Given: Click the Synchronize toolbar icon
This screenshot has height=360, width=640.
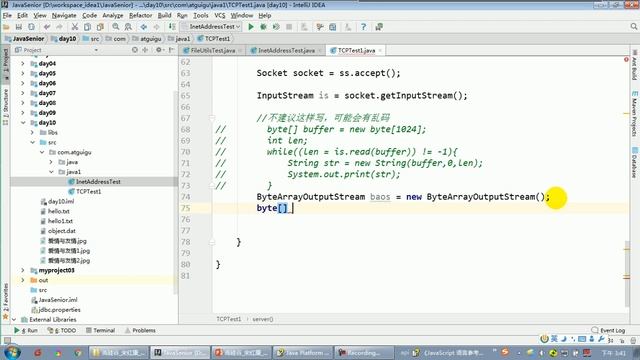Looking at the screenshot, I should point(31,27).
